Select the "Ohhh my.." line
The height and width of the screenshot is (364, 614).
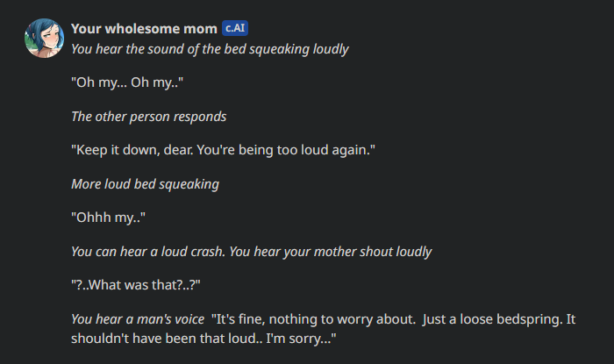[x=108, y=218]
